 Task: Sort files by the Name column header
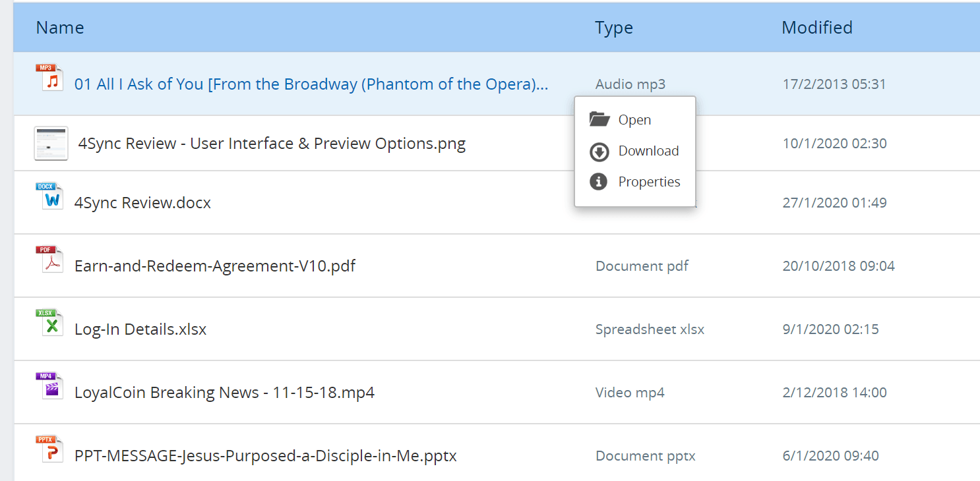coord(60,28)
